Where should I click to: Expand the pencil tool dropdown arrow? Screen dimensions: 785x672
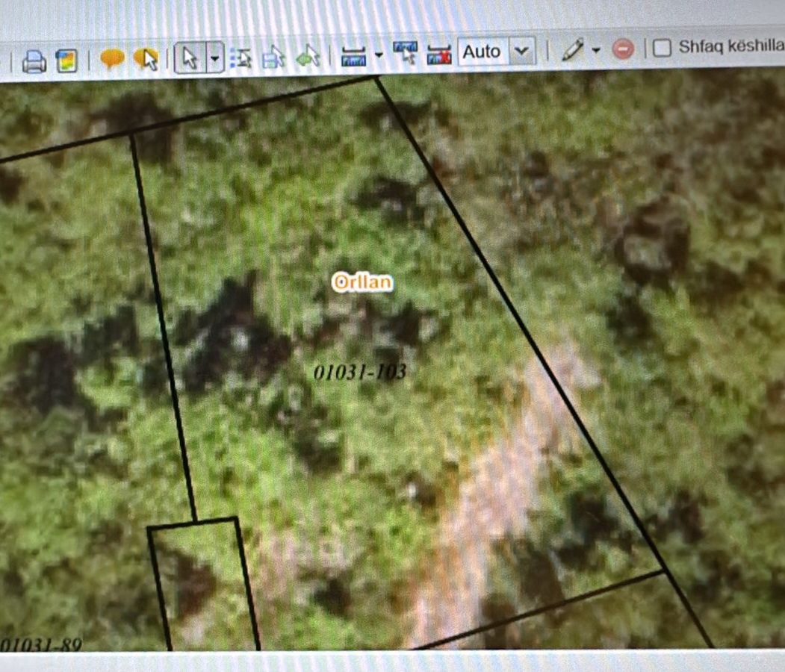[596, 50]
